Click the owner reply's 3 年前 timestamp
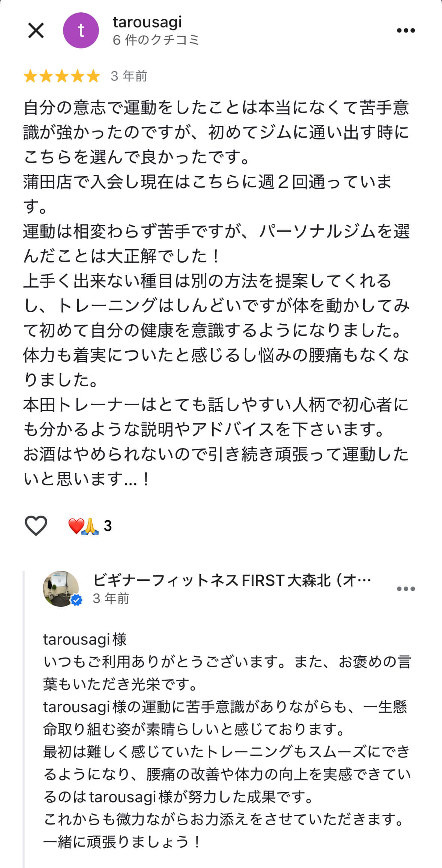 [111, 598]
